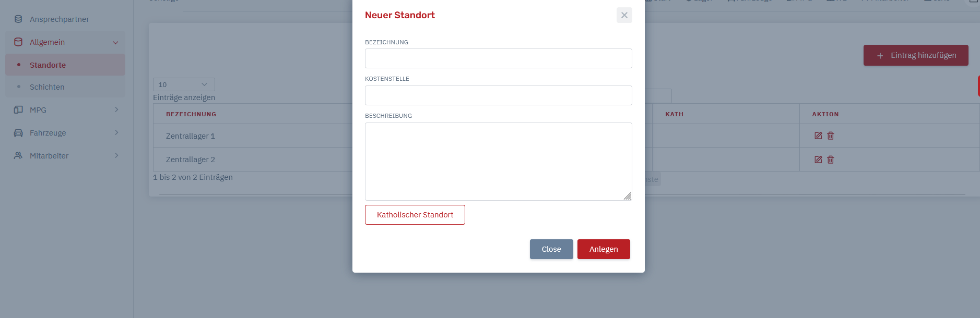Click the edit icon for Zentrallager 2

(x=818, y=160)
